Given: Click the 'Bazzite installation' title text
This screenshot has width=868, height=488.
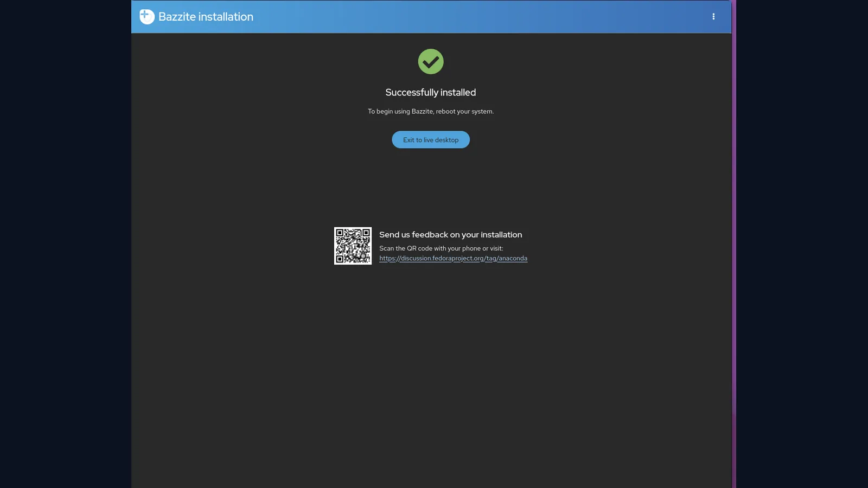Looking at the screenshot, I should (x=206, y=17).
